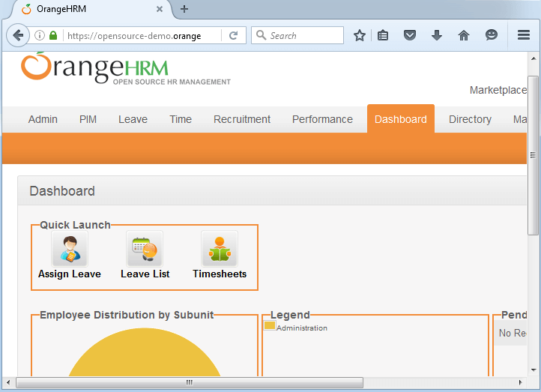
Task: Open the smiley chat icon in toolbar
Action: coord(492,34)
